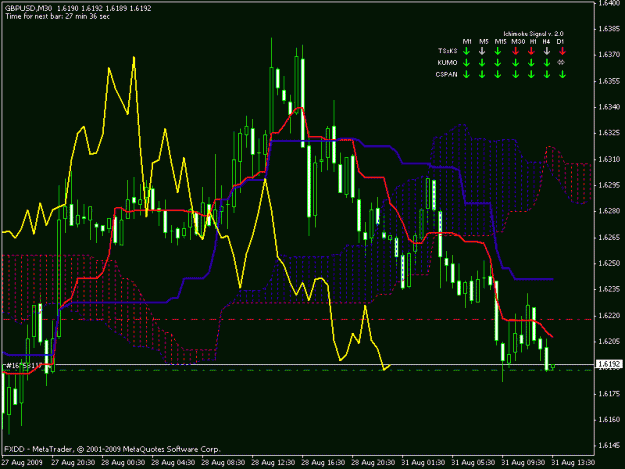Image resolution: width=625 pixels, height=469 pixels.
Task: Click the 'Time for next bar' countdown text
Action: point(57,16)
